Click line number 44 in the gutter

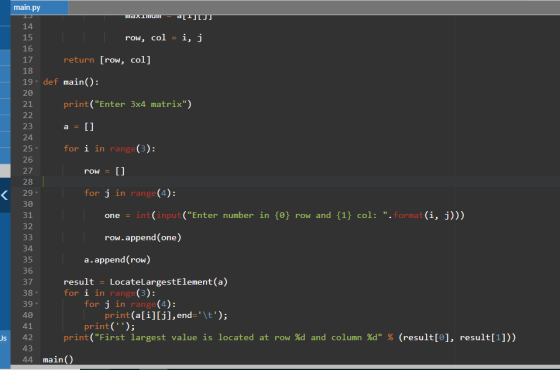click(28, 359)
